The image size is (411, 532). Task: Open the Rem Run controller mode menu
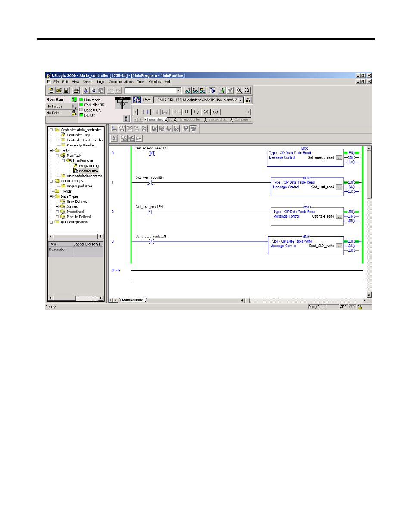[74, 100]
